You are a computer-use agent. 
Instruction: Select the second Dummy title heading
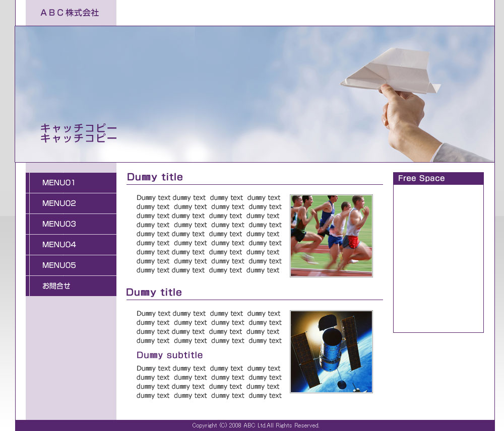[x=154, y=292]
